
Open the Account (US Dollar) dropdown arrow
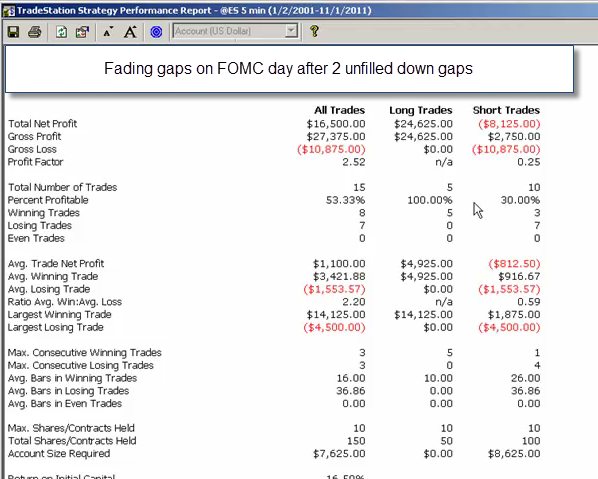pyautogui.click(x=291, y=31)
